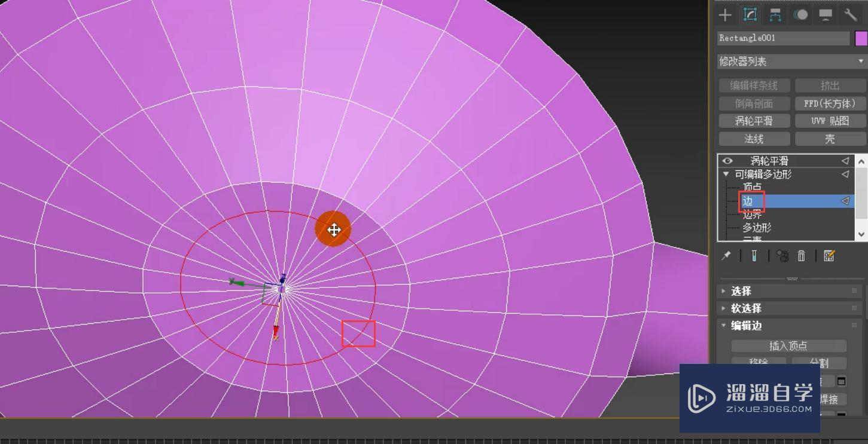Viewport: 868px width, 444px height.
Task: Apply the 壳 shell modifier
Action: click(x=830, y=139)
